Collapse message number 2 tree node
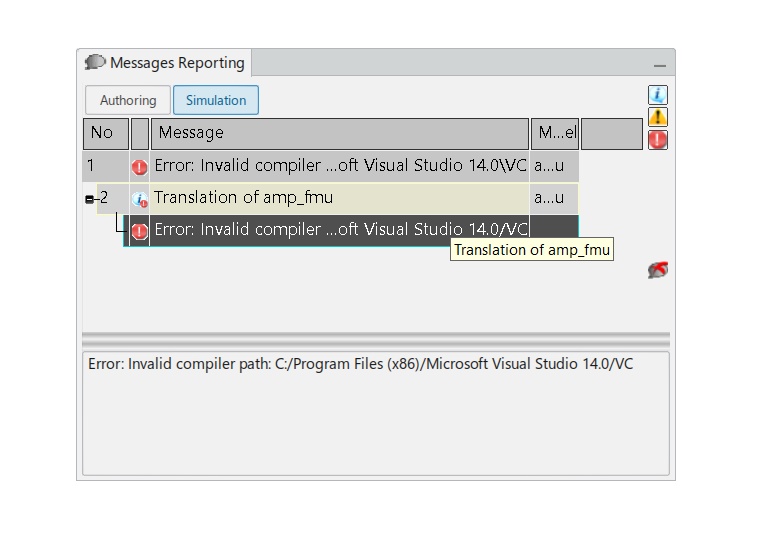766x548 pixels. [x=89, y=199]
